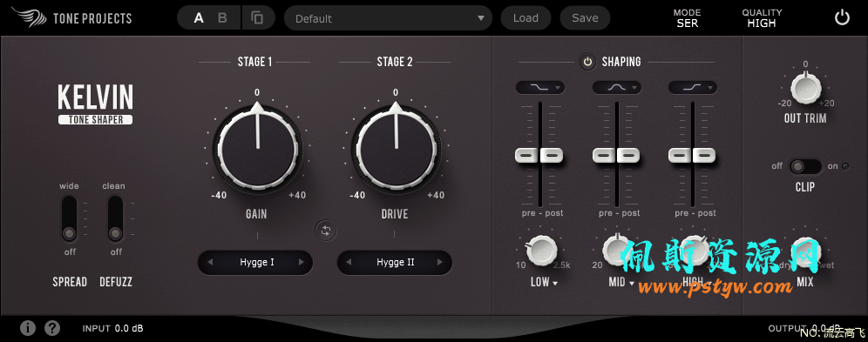Image resolution: width=868 pixels, height=342 pixels.
Task: Expand the LOW band dropdown label
Action: pos(544,282)
